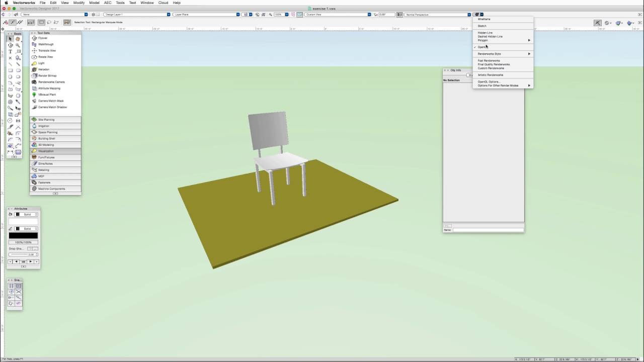Viewport: 644px width, 362px height.
Task: Choose the Renderworks Camera tool
Action: 55,82
